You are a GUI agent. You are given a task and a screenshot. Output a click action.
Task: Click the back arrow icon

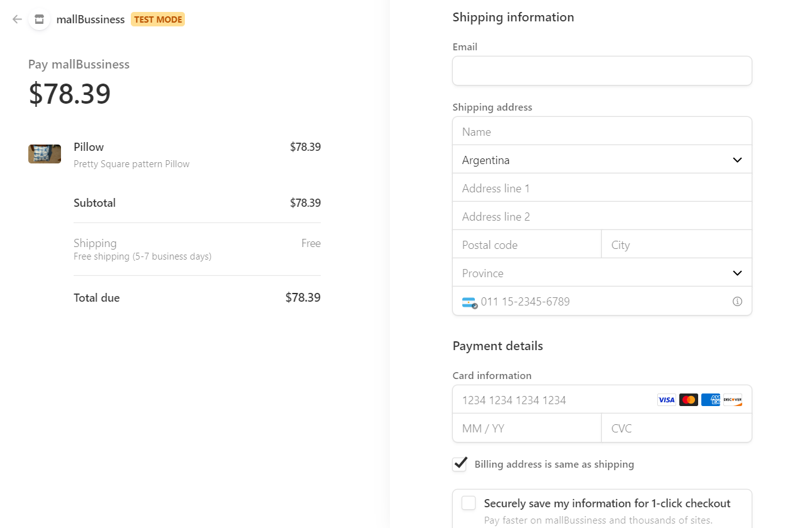click(17, 19)
